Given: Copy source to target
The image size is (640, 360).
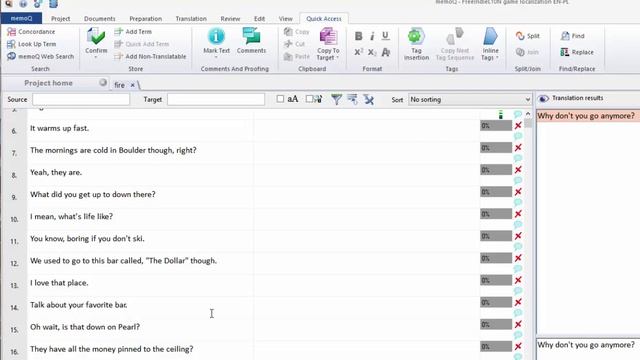Looking at the screenshot, I should [328, 41].
